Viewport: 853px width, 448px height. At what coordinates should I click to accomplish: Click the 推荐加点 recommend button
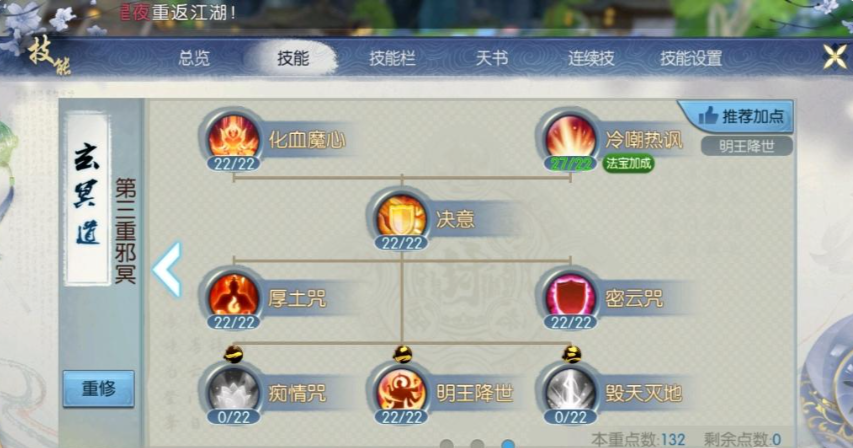point(737,116)
